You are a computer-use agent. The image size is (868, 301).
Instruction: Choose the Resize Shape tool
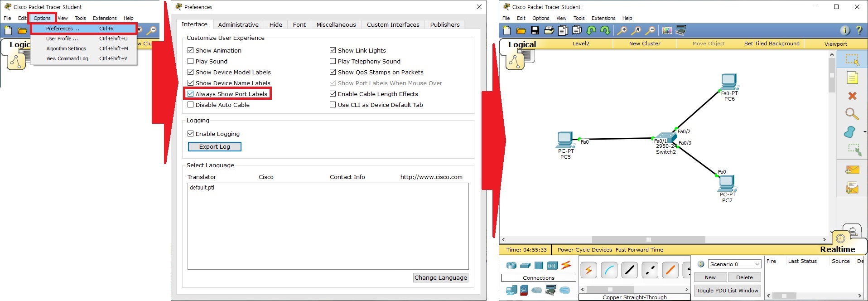(854, 150)
